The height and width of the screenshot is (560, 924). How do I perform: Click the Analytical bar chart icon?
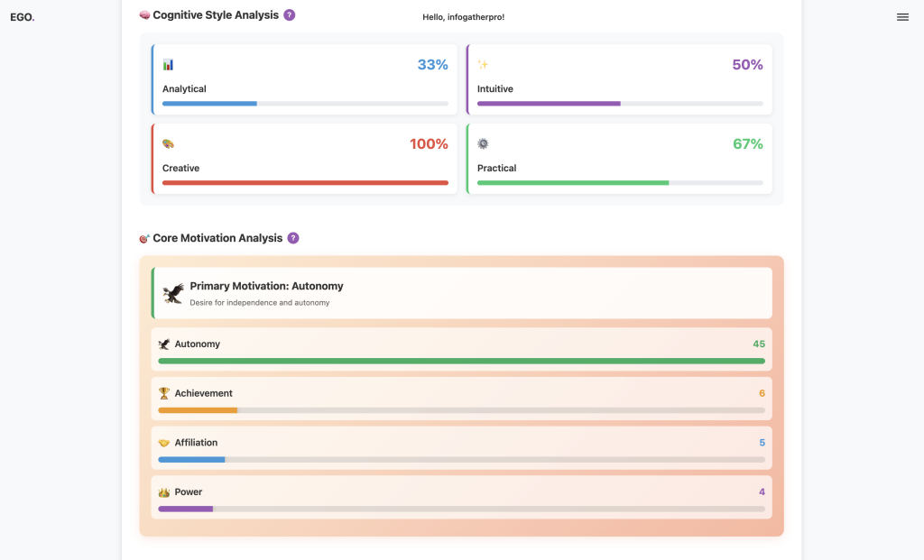click(168, 65)
